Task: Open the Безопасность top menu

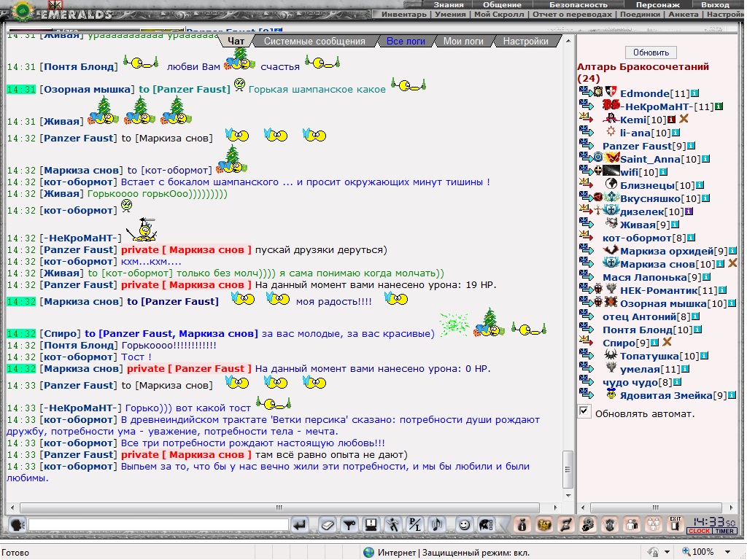Action: click(578, 5)
